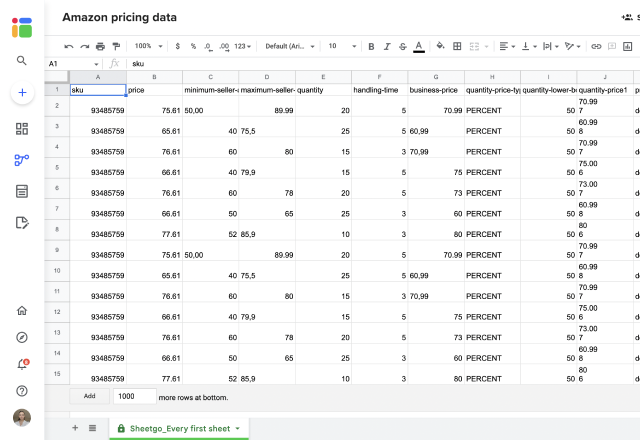Increase decimal places button
Image resolution: width=640 pixels, height=440 pixels.
[x=224, y=47]
